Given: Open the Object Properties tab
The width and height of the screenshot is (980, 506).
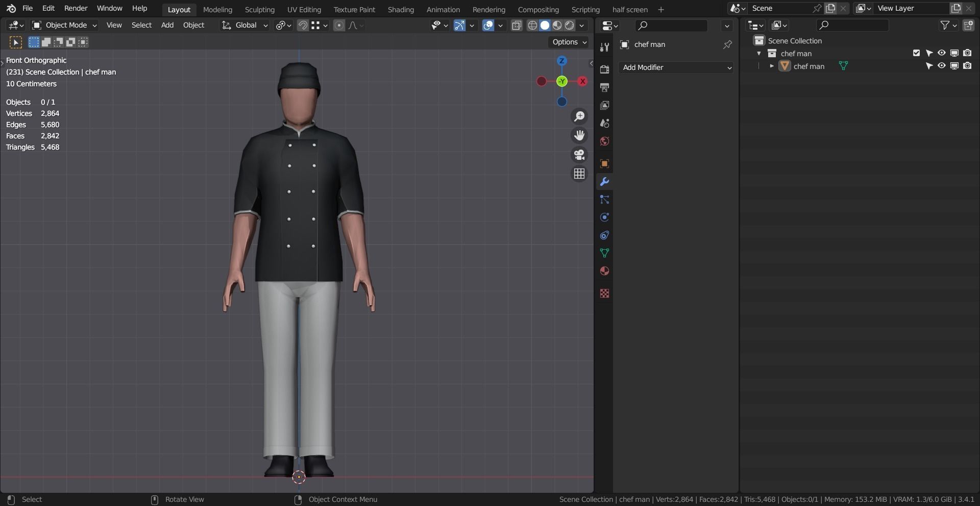Looking at the screenshot, I should coord(604,163).
